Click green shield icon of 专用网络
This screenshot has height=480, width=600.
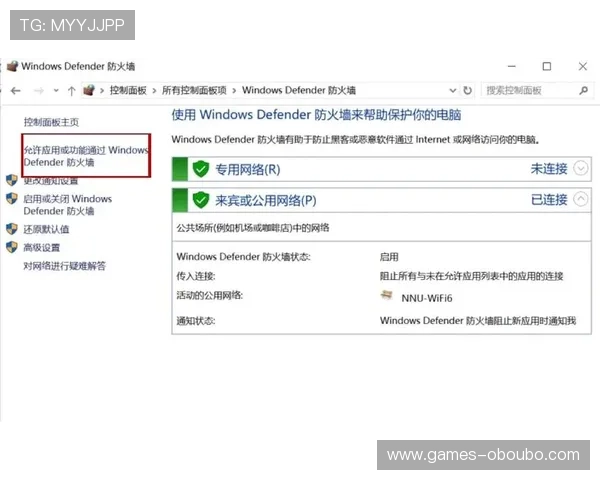(x=201, y=169)
